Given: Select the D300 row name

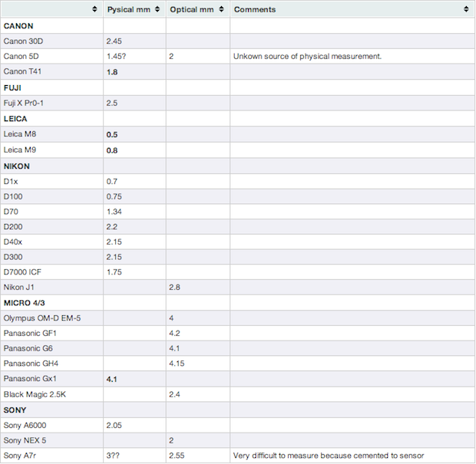Looking at the screenshot, I should tap(13, 257).
